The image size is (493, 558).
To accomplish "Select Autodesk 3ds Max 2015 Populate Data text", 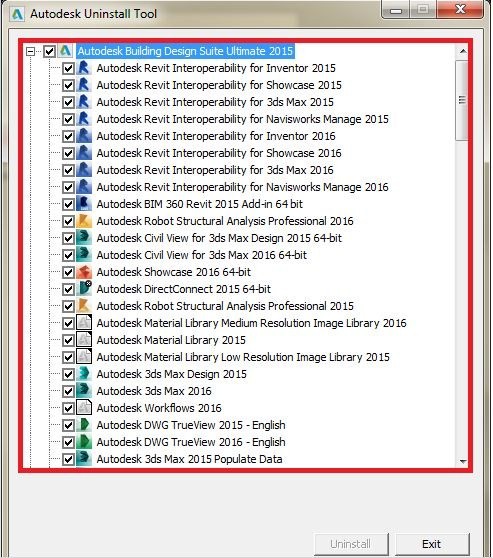I will click(189, 459).
